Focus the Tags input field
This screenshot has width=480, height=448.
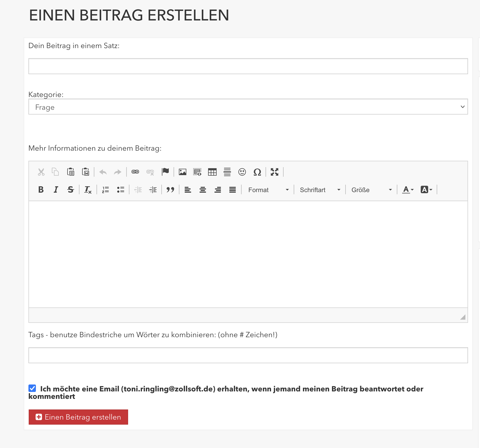click(x=248, y=355)
